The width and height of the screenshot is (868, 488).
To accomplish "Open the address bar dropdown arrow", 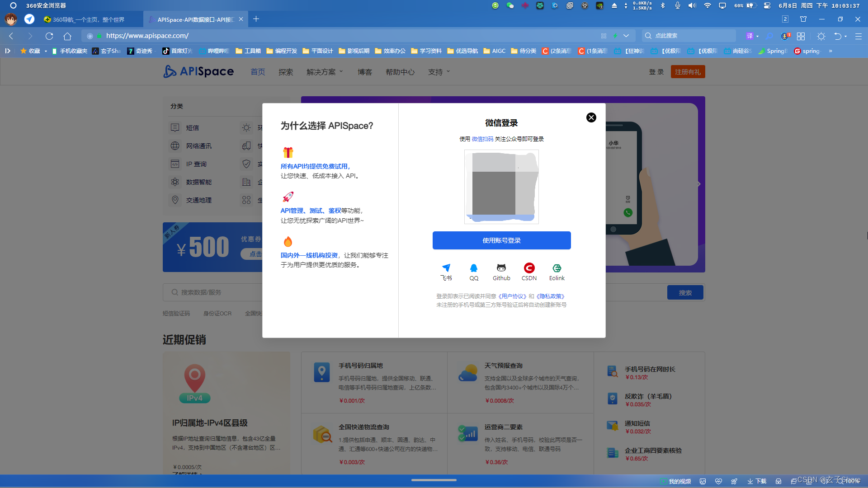I will coord(626,35).
